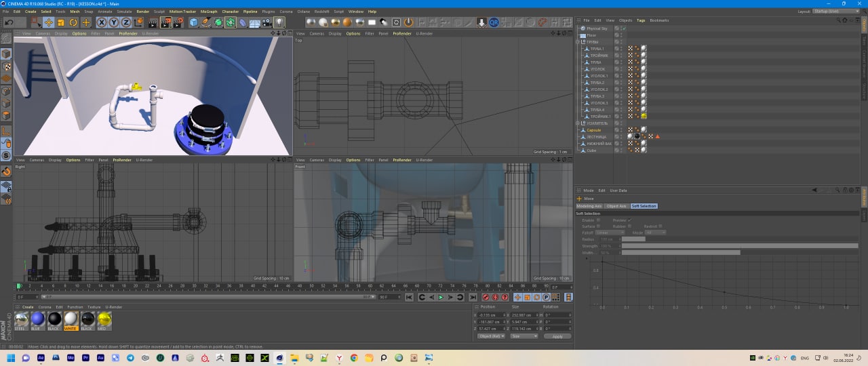Screen dimensions: 868x366
Task: Enable the Soft Selection Enable checkbox
Action: click(x=599, y=220)
